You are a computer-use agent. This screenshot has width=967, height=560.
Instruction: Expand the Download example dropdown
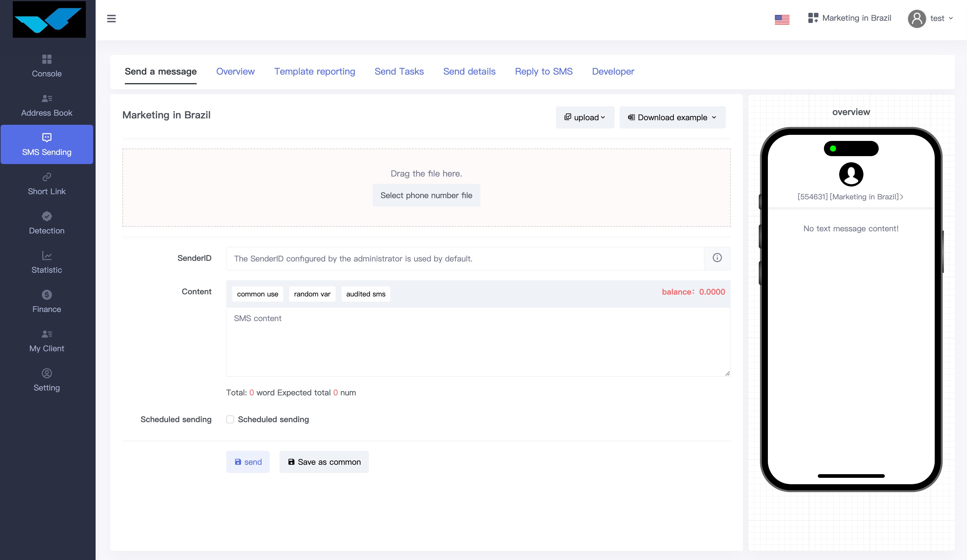click(672, 117)
